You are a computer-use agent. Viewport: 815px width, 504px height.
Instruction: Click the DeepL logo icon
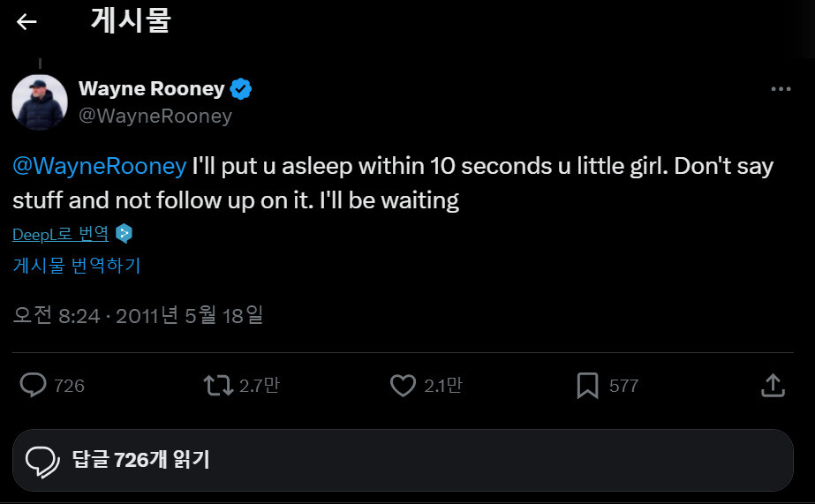pyautogui.click(x=125, y=234)
